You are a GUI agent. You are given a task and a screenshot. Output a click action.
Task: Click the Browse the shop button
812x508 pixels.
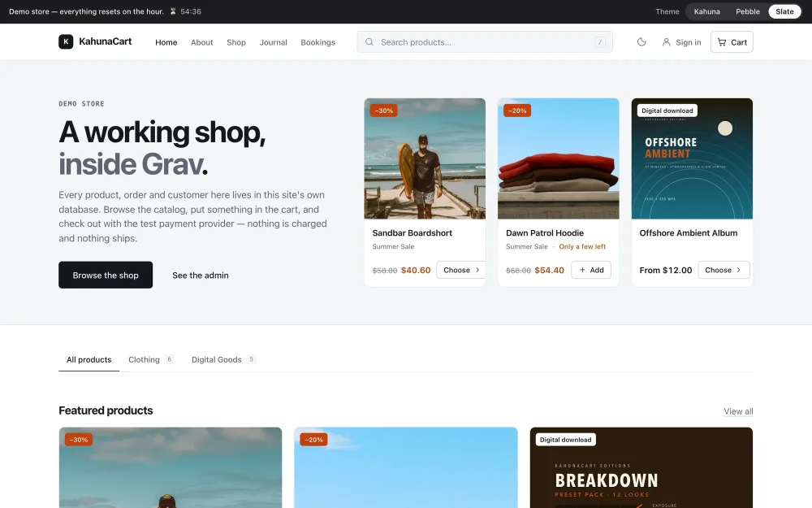pos(106,275)
